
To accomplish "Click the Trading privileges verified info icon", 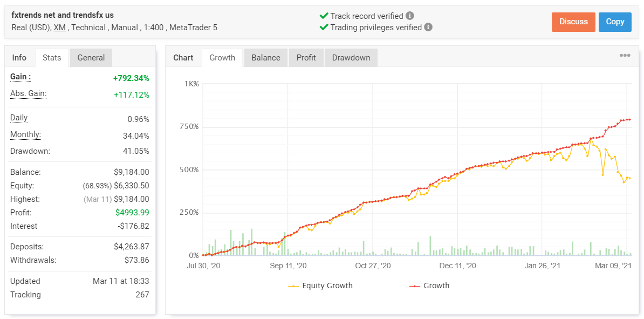I will coord(428,27).
